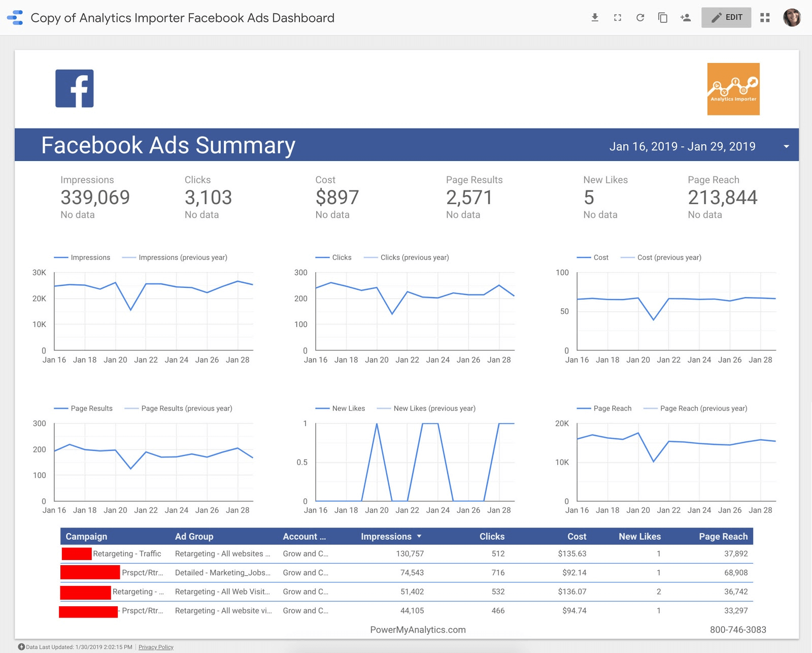Share report via add person icon
Screen dimensions: 812x653
[x=686, y=18]
